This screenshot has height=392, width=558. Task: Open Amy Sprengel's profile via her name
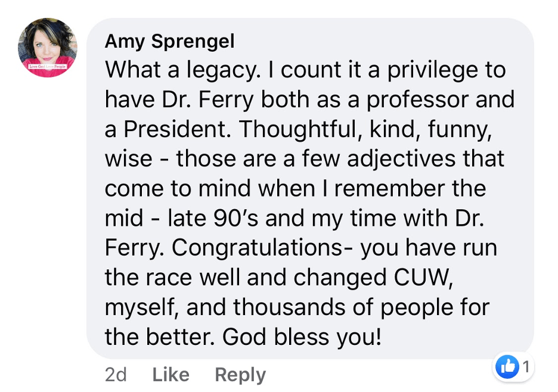[169, 41]
